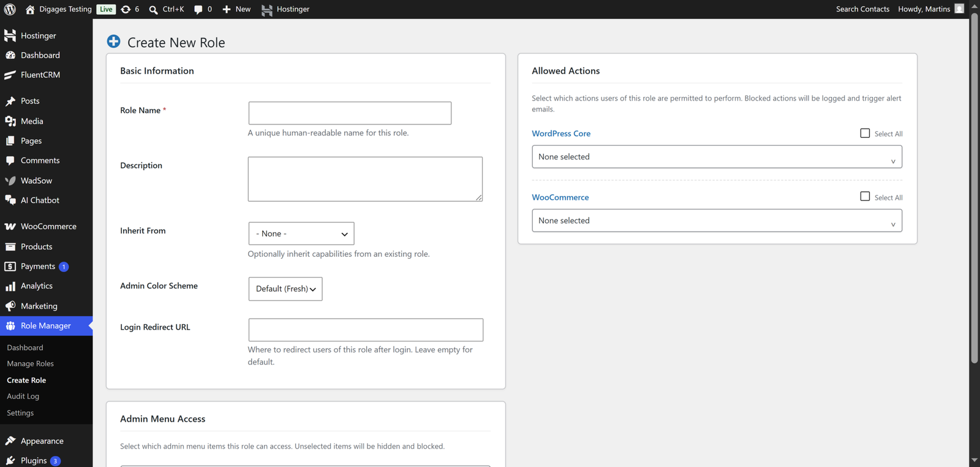Go to Manage Roles submenu
980x467 pixels.
click(31, 363)
